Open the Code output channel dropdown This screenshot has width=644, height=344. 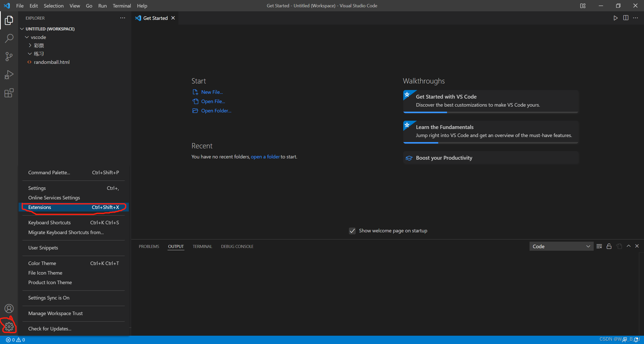click(x=561, y=246)
